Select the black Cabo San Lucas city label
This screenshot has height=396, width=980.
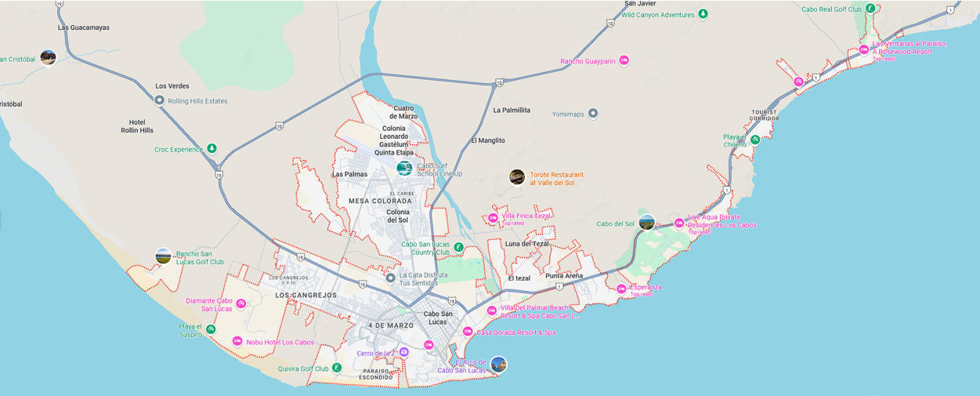437,318
